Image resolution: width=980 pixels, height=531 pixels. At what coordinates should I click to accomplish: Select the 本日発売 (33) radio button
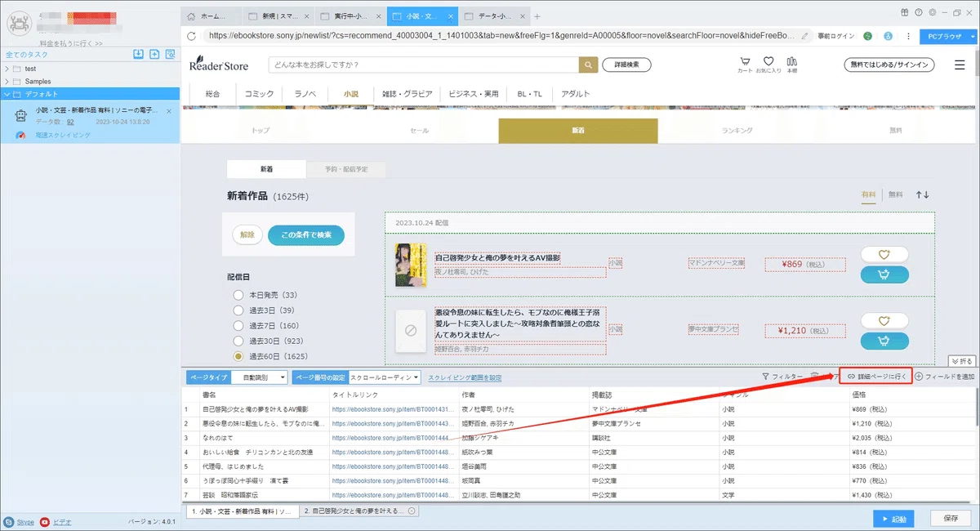tap(238, 295)
